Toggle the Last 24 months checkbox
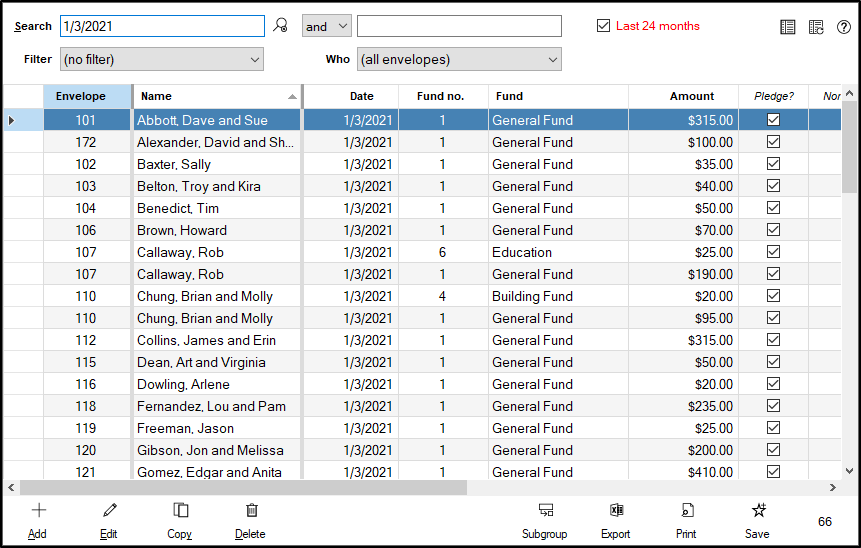 603,26
